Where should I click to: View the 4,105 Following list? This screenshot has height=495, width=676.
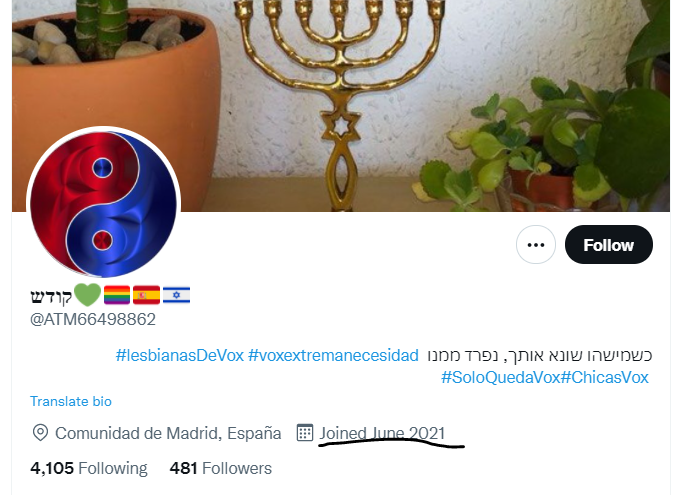pos(89,468)
